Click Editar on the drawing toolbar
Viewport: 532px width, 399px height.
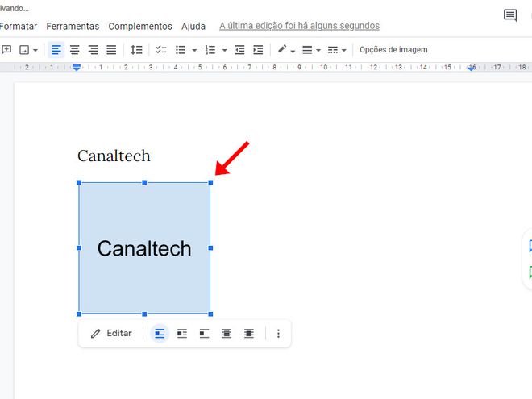point(111,333)
